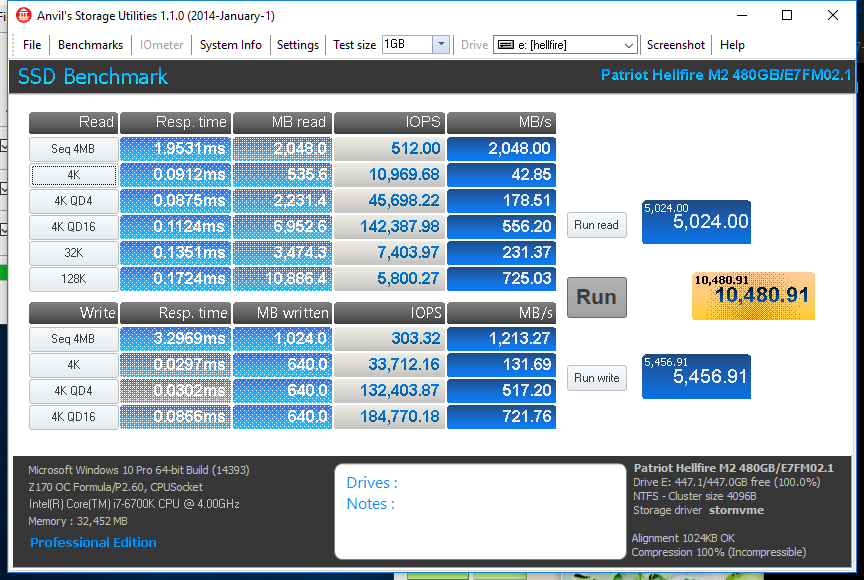Maximize the Anvil's Storage Utilities window

pyautogui.click(x=787, y=15)
